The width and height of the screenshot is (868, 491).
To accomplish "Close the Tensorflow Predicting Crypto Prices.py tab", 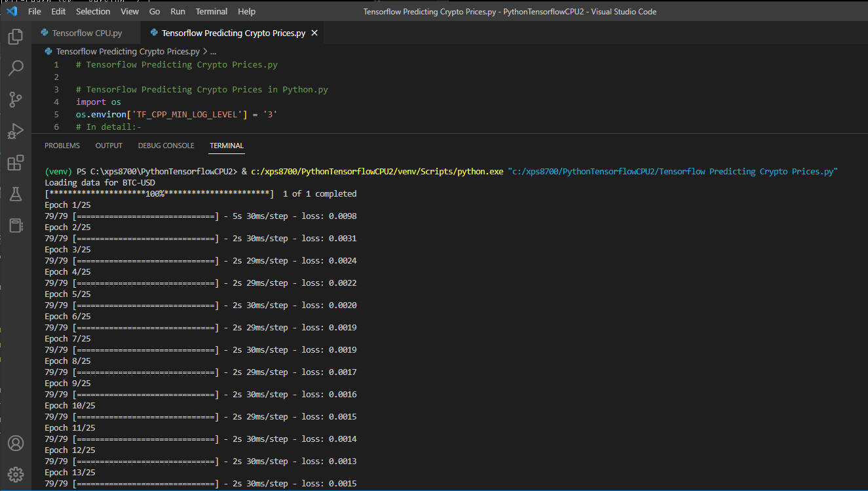I will (314, 33).
